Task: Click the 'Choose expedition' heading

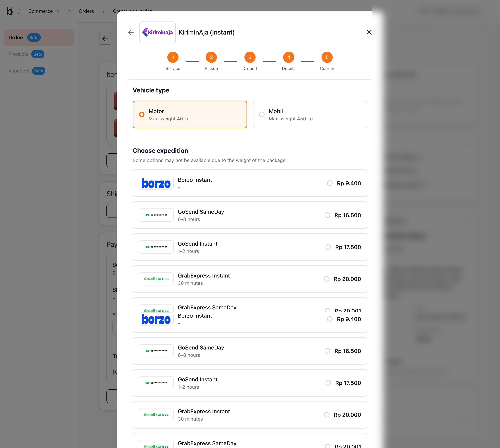Action: (x=160, y=151)
